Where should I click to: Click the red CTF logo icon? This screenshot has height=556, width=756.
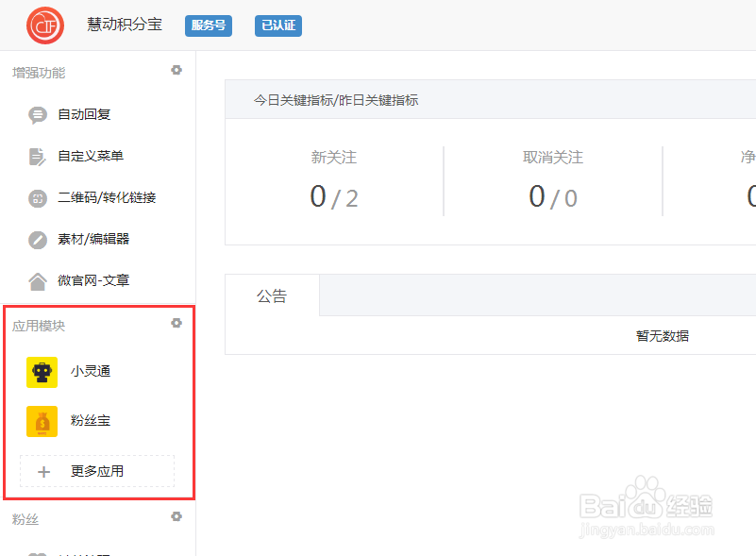(45, 25)
